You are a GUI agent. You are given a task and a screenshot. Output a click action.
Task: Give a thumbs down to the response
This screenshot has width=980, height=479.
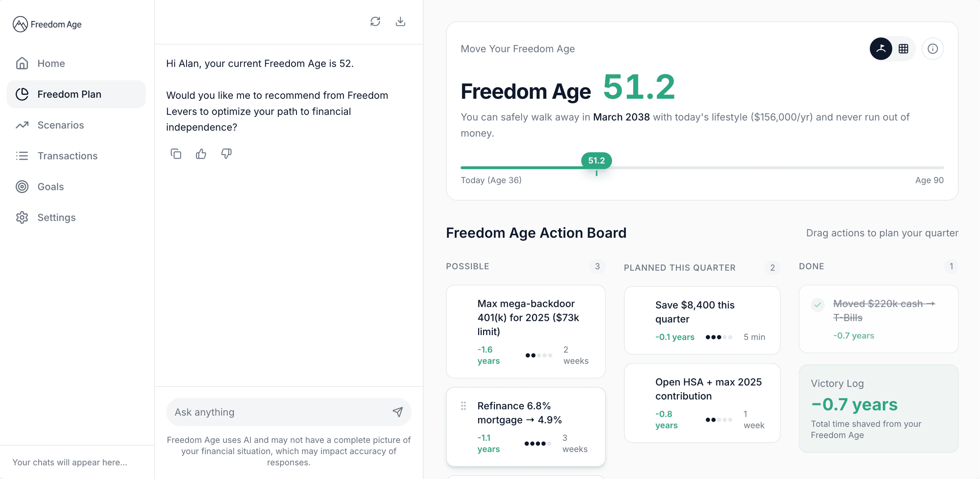226,154
